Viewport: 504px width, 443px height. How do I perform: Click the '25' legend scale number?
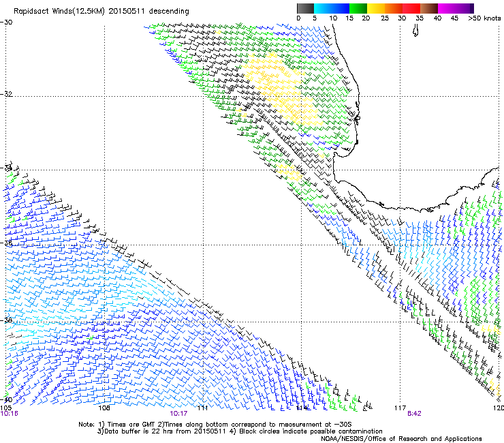click(385, 18)
